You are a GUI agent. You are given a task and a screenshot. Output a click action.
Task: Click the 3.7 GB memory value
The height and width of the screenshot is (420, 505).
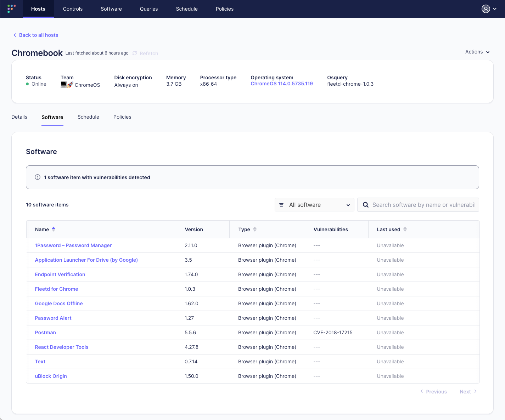coord(174,84)
